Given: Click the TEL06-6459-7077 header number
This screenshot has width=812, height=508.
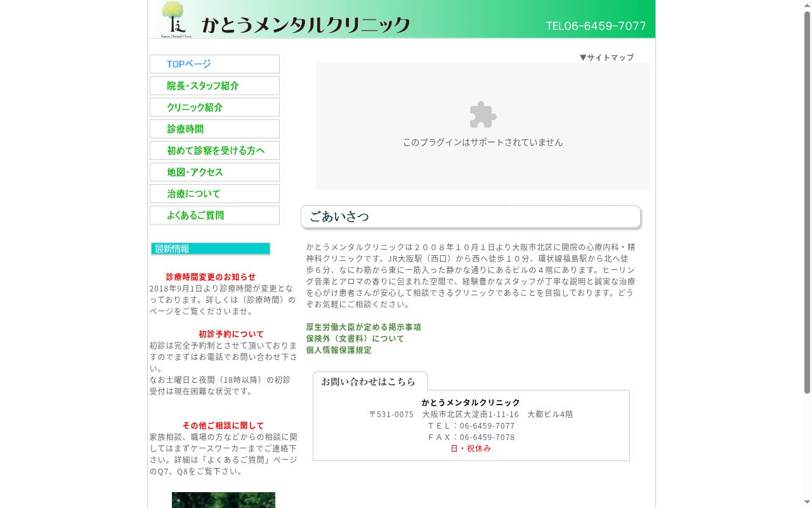Looking at the screenshot, I should point(596,26).
